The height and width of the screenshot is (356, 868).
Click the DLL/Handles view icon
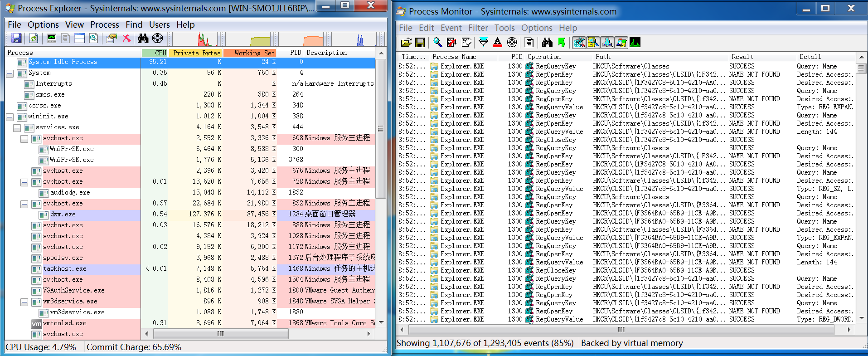point(94,39)
